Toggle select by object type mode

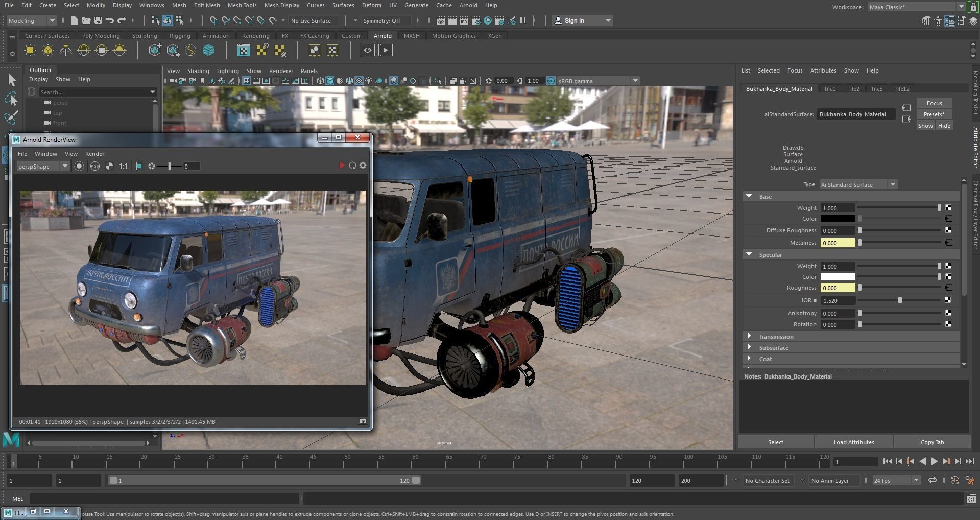[168, 20]
